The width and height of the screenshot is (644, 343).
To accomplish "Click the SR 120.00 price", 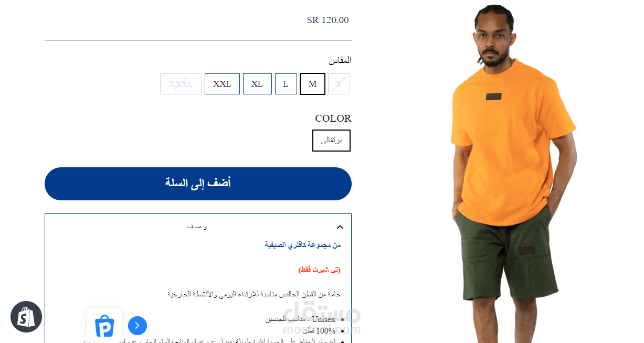I will coord(328,20).
